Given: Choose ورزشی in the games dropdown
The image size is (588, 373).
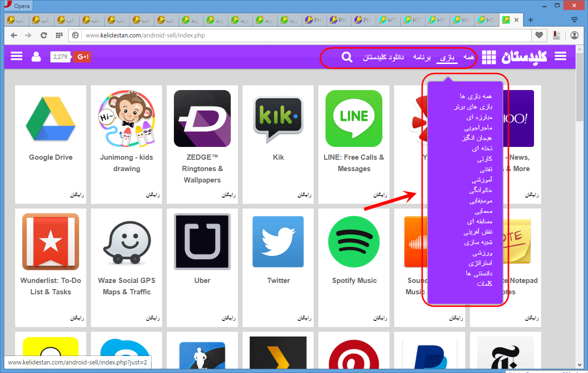Looking at the screenshot, I should [x=482, y=253].
